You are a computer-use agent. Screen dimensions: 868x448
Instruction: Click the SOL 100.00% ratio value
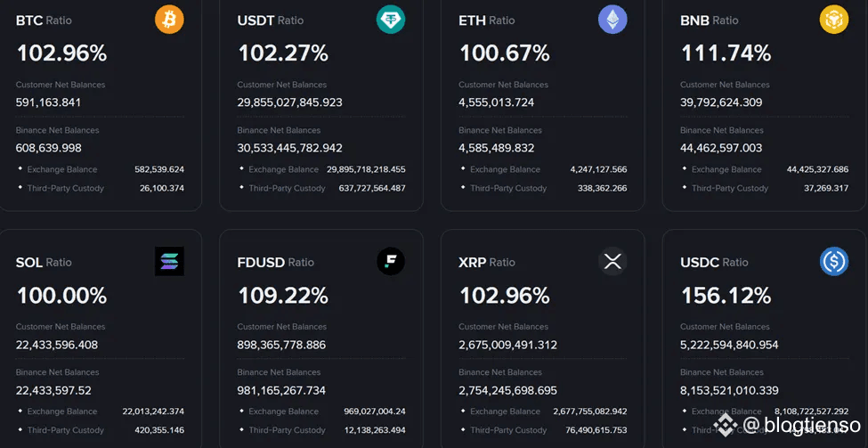[61, 295]
